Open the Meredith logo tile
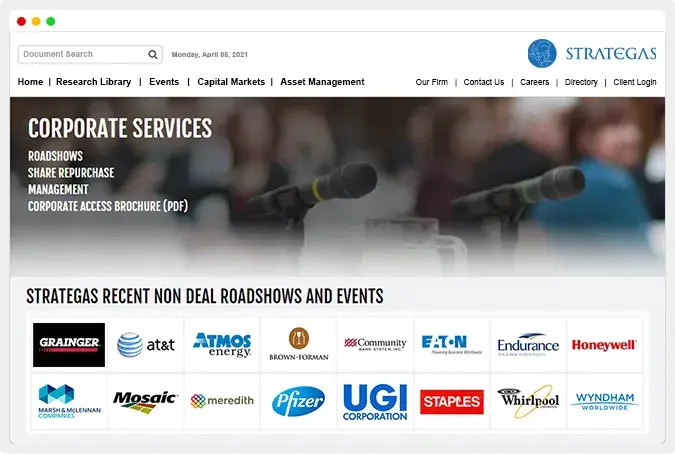 pyautogui.click(x=222, y=401)
